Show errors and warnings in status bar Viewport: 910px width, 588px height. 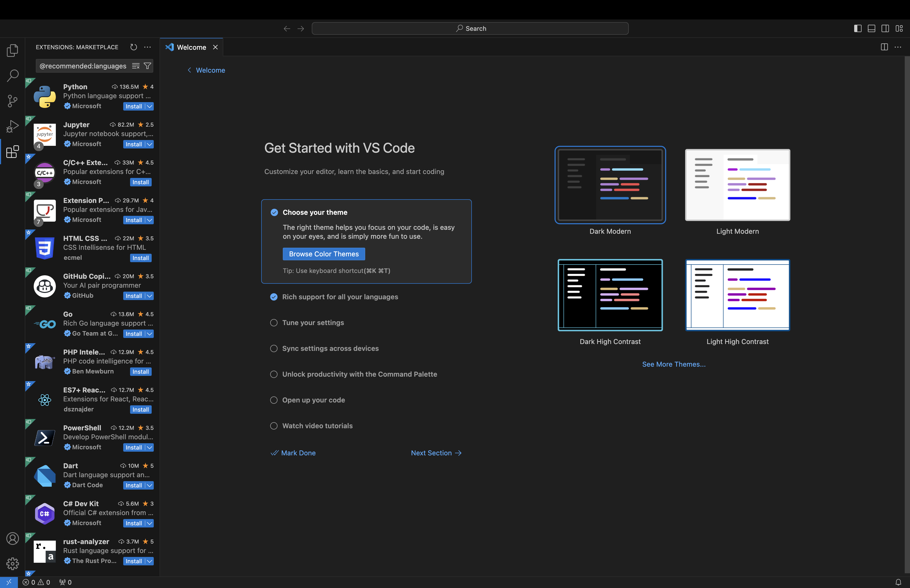(36, 582)
